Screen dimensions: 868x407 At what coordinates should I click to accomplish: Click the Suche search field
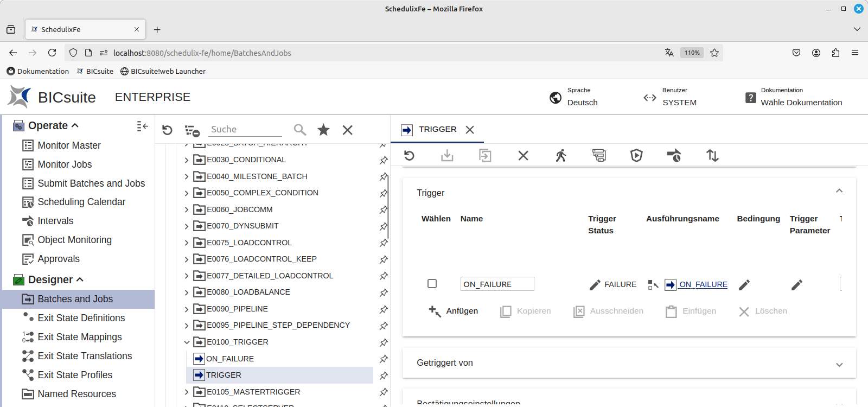tap(246, 130)
